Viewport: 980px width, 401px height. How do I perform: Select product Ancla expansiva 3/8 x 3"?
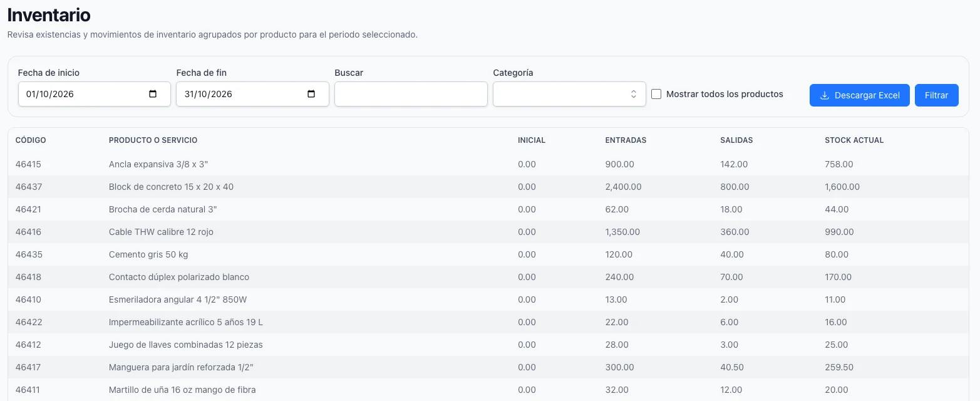click(x=158, y=164)
